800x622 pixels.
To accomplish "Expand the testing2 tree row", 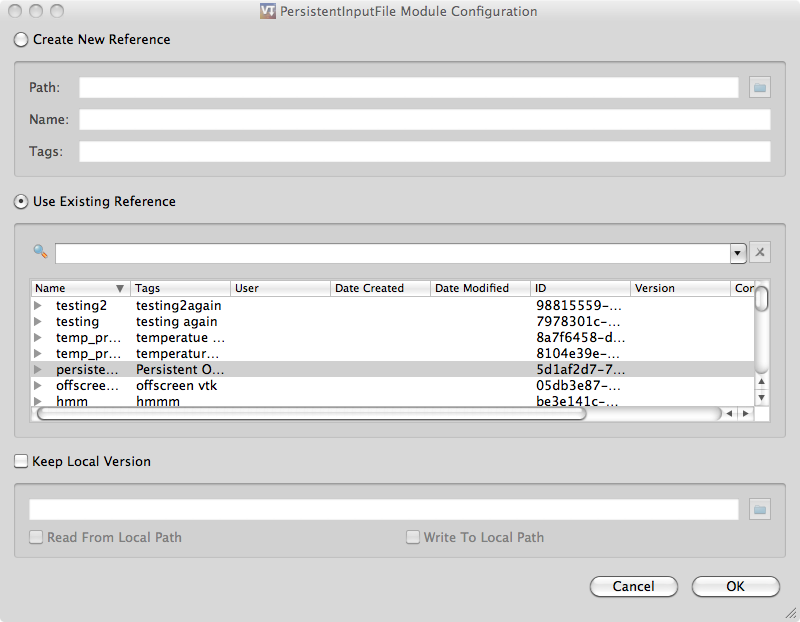I will click(38, 305).
